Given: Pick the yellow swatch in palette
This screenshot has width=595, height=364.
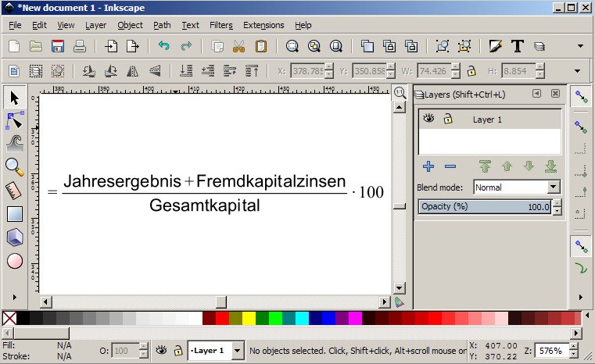Looking at the screenshot, I should point(248,319).
